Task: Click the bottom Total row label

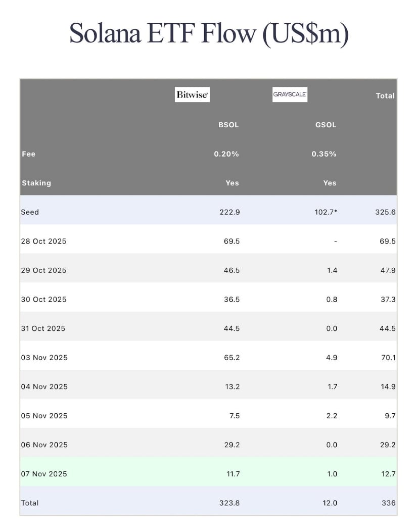Action: point(30,503)
